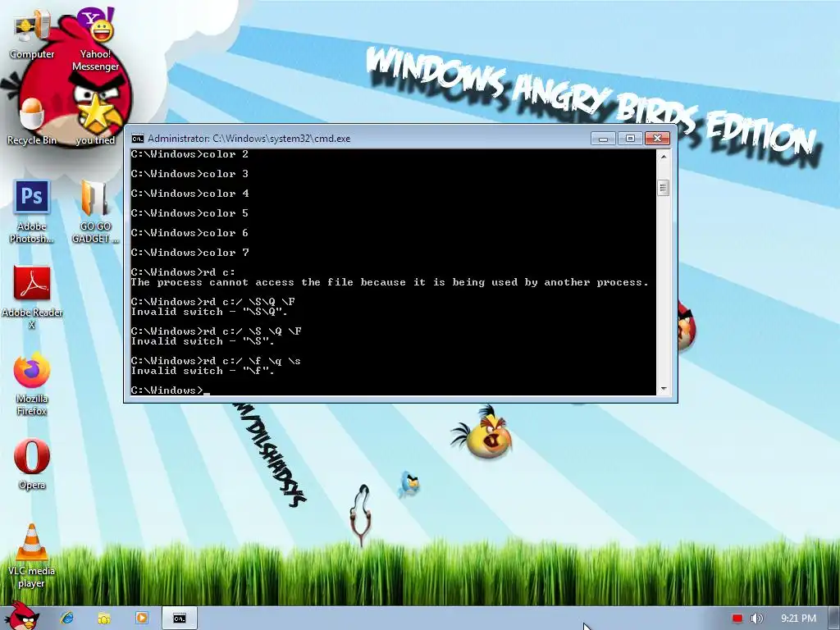Click the 'rd c:/ \S \Q \F' command line
This screenshot has height=630, width=840.
click(x=217, y=331)
